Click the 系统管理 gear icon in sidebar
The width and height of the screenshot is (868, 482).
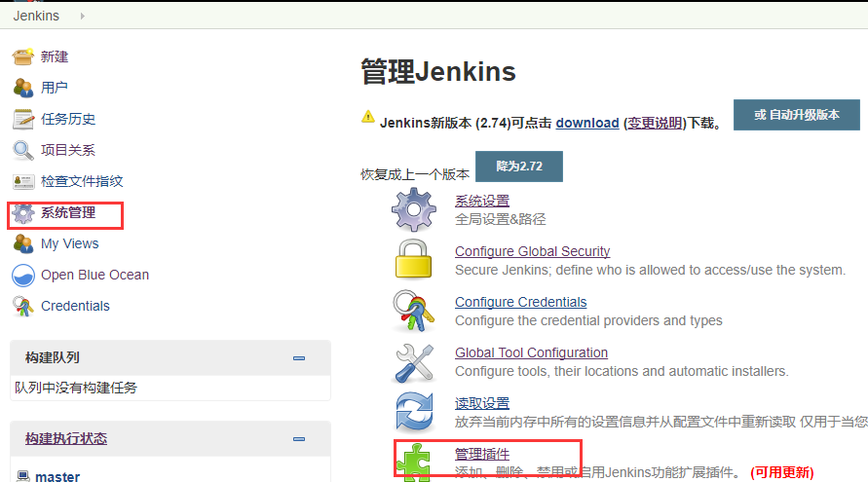[x=22, y=213]
